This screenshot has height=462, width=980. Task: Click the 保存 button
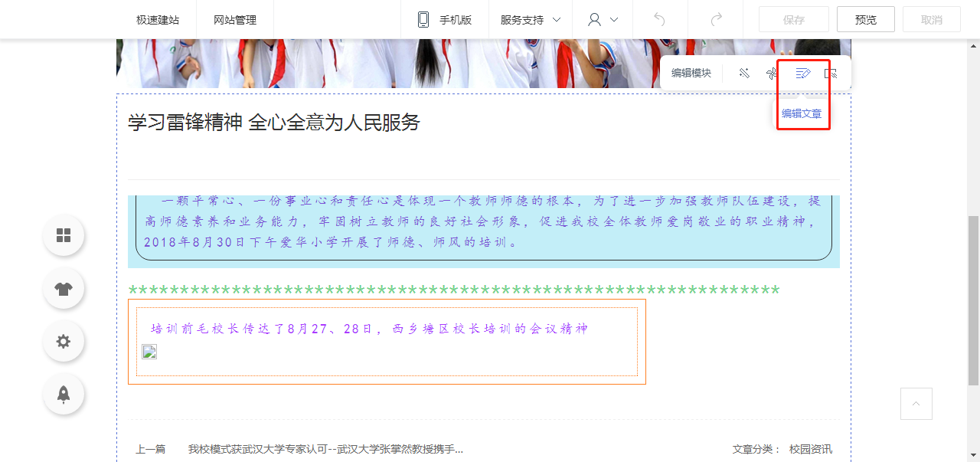coord(794,20)
